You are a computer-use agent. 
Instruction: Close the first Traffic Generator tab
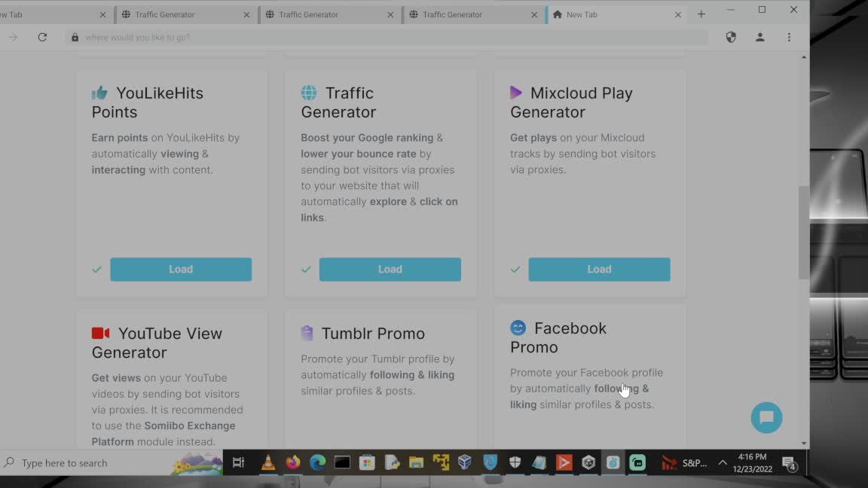click(x=246, y=15)
